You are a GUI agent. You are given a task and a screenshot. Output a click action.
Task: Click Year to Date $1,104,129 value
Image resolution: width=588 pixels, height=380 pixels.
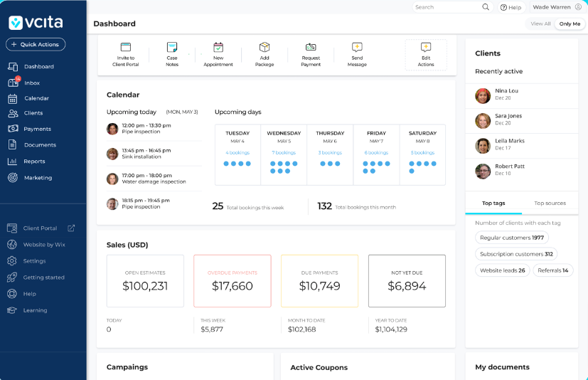tap(391, 329)
